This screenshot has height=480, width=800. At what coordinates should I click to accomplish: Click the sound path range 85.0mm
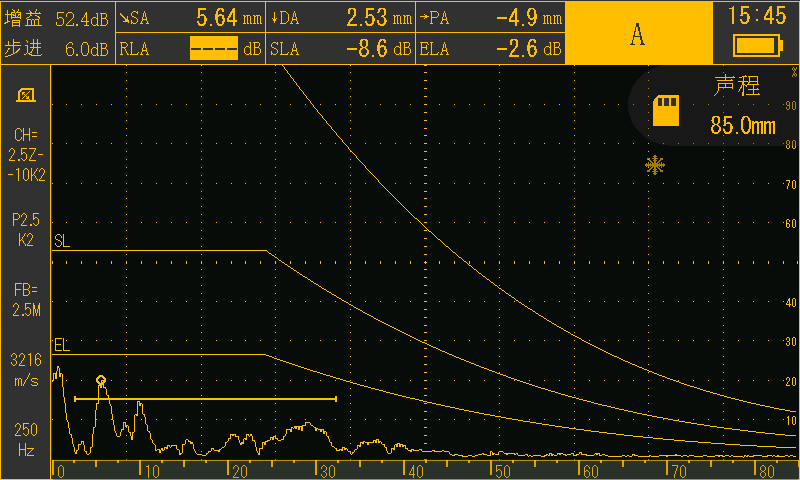point(742,125)
